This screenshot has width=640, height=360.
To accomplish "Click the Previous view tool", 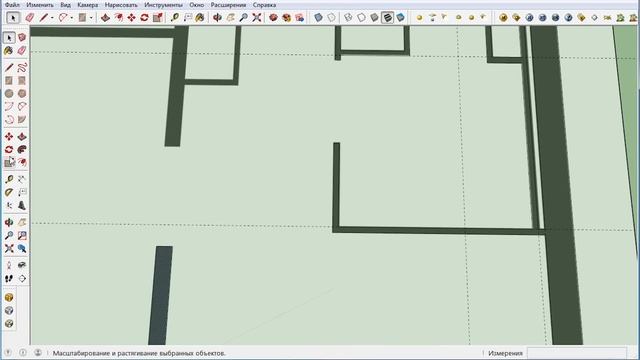I will point(22,249).
